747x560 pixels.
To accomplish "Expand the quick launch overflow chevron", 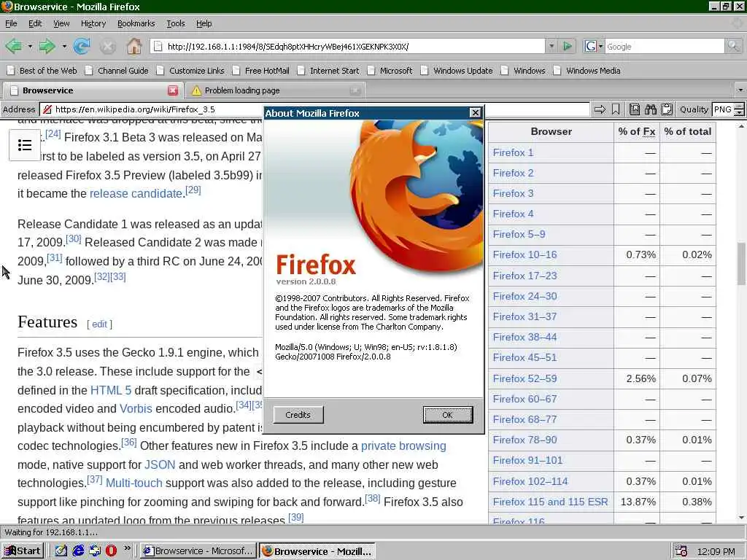I will point(127,548).
